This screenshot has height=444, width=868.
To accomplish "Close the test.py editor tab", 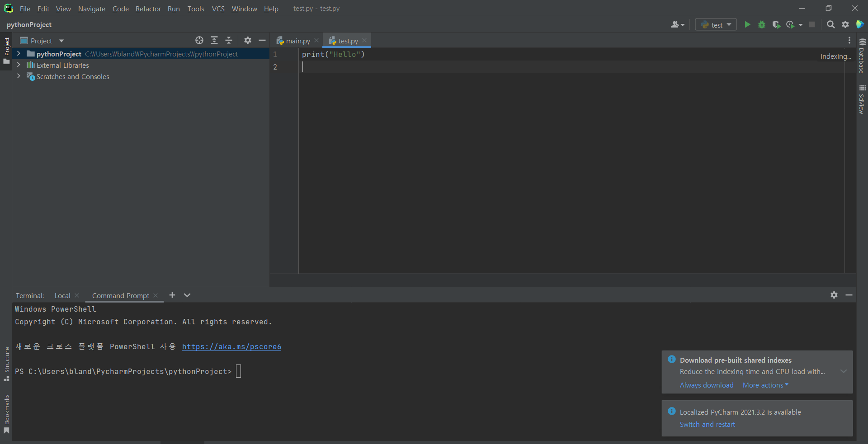I will [364, 40].
